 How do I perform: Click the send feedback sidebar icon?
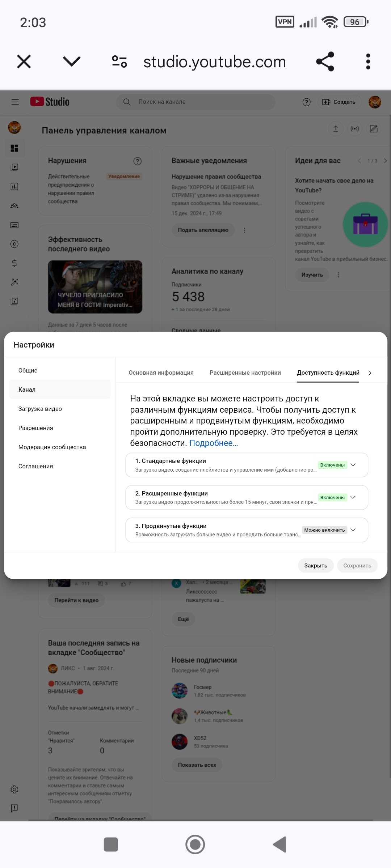[x=14, y=808]
